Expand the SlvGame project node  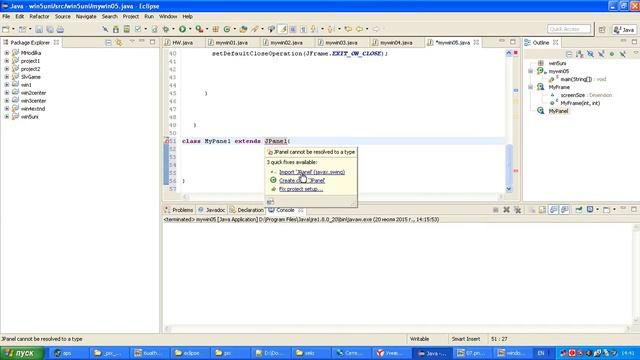[x=7, y=77]
